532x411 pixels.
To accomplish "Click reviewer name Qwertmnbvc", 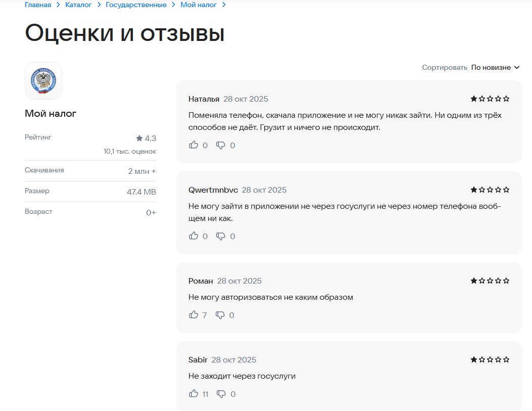I will [x=213, y=190].
